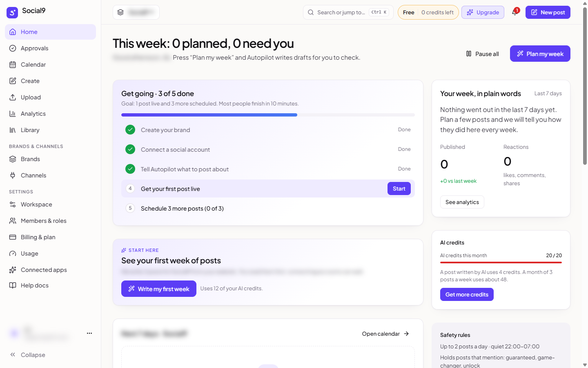588x368 pixels.
Task: Click Plan my week button
Action: click(540, 54)
